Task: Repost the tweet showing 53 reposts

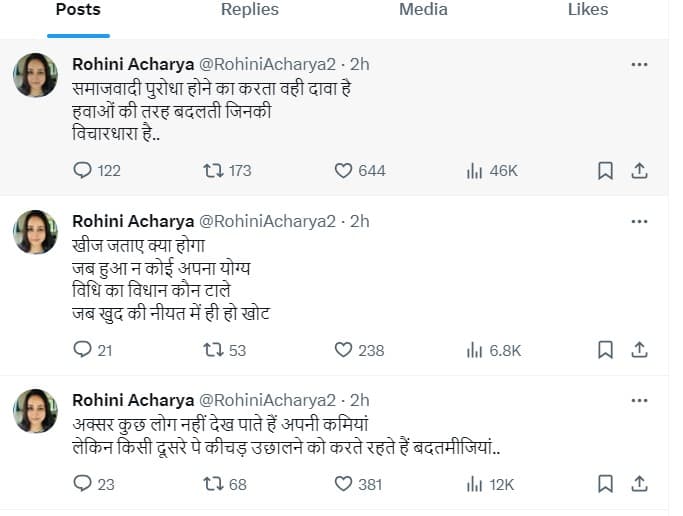Action: pyautogui.click(x=213, y=350)
